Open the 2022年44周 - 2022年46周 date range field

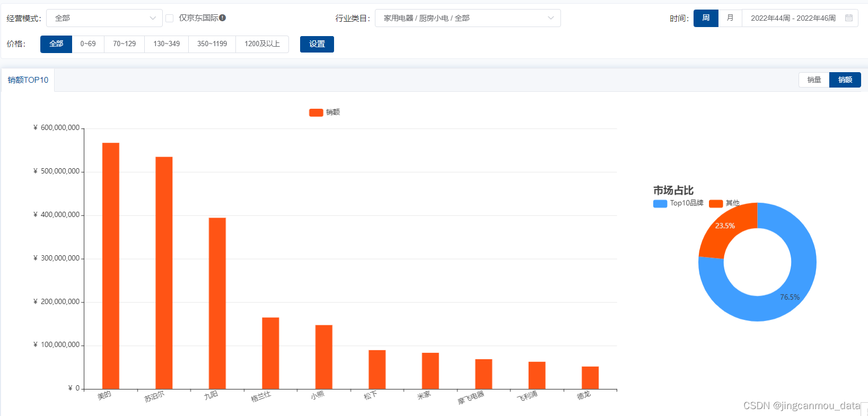click(800, 18)
